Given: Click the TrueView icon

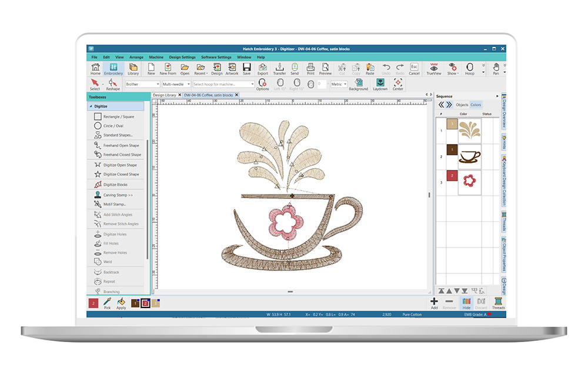Looking at the screenshot, I should (x=433, y=69).
